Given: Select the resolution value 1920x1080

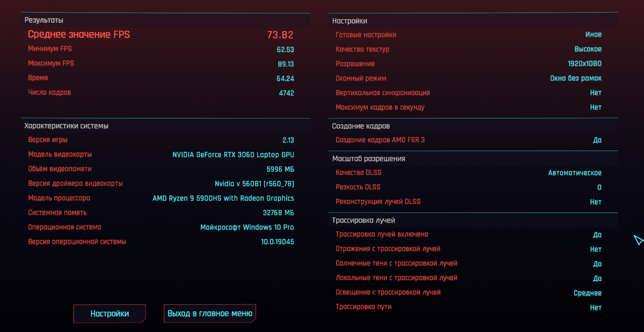Looking at the screenshot, I should [x=585, y=63].
